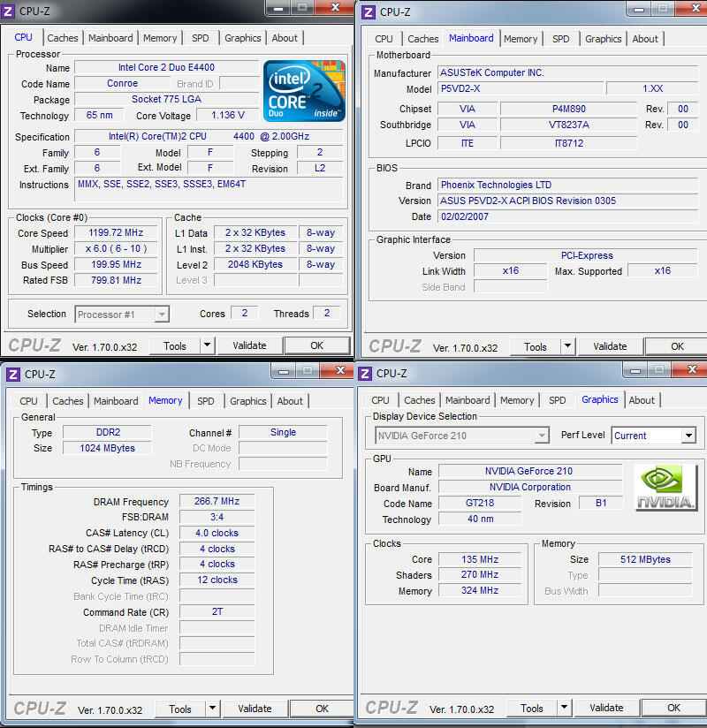Image resolution: width=707 pixels, height=728 pixels.
Task: Click CPU-Z title icon in Memory window
Action: pyautogui.click(x=13, y=375)
